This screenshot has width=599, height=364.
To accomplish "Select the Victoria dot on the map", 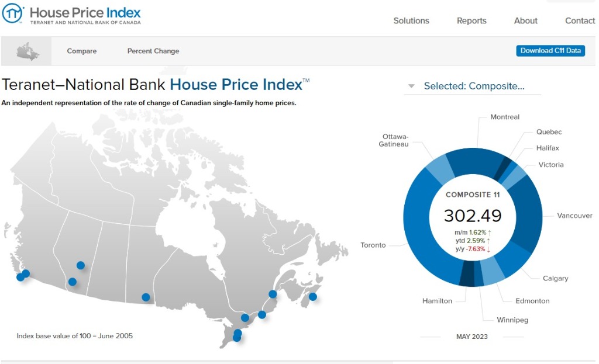I will pos(20,278).
